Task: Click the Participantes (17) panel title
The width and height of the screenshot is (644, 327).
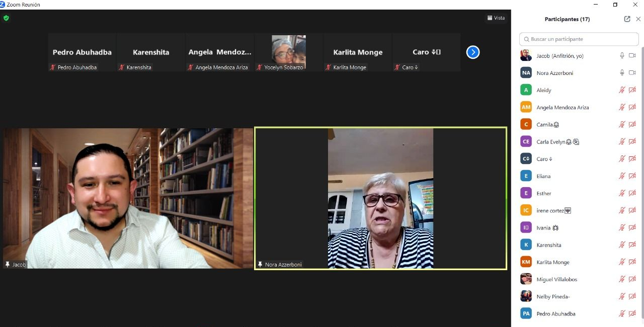Action: tap(567, 19)
